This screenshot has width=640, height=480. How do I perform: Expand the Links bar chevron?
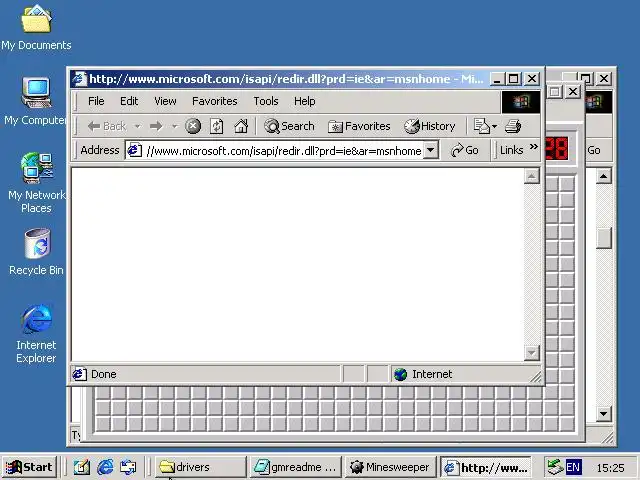pos(533,147)
